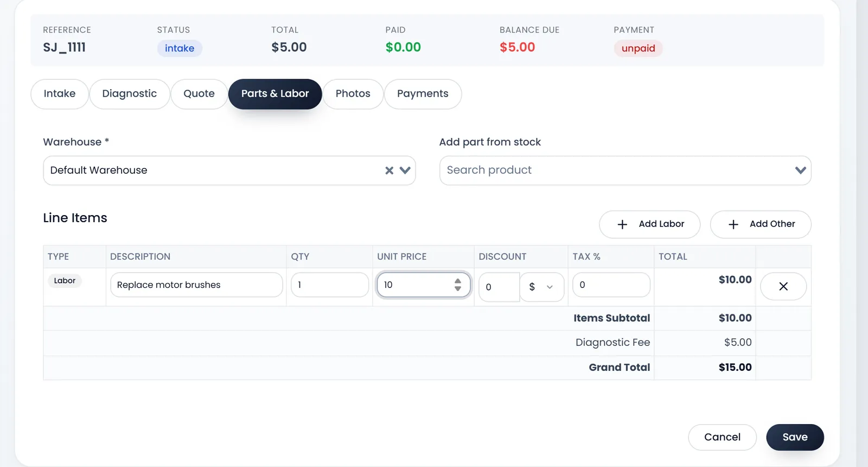The height and width of the screenshot is (467, 868).
Task: Click the Items Subtotal $10.00 value
Action: (735, 318)
